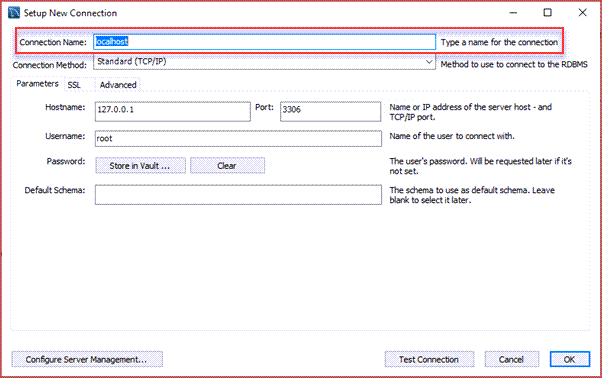Click the 'The schema to use as default schema' description
Image resolution: width=602 pixels, height=378 pixels.
point(472,195)
